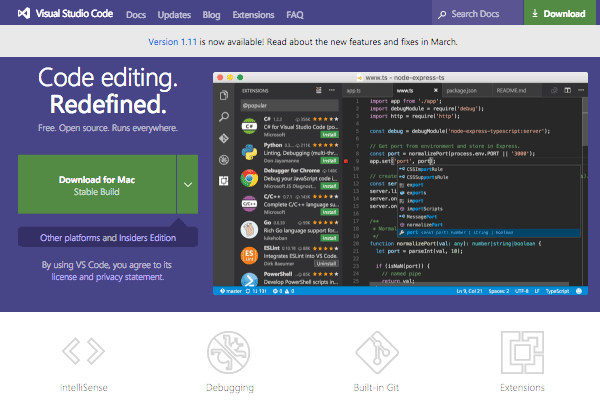Click the green Download button in header

click(559, 13)
